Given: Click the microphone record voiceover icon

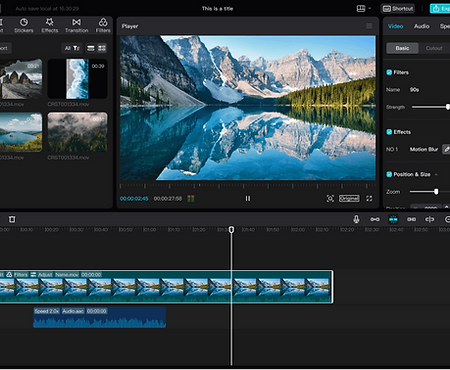Looking at the screenshot, I should pos(356,219).
